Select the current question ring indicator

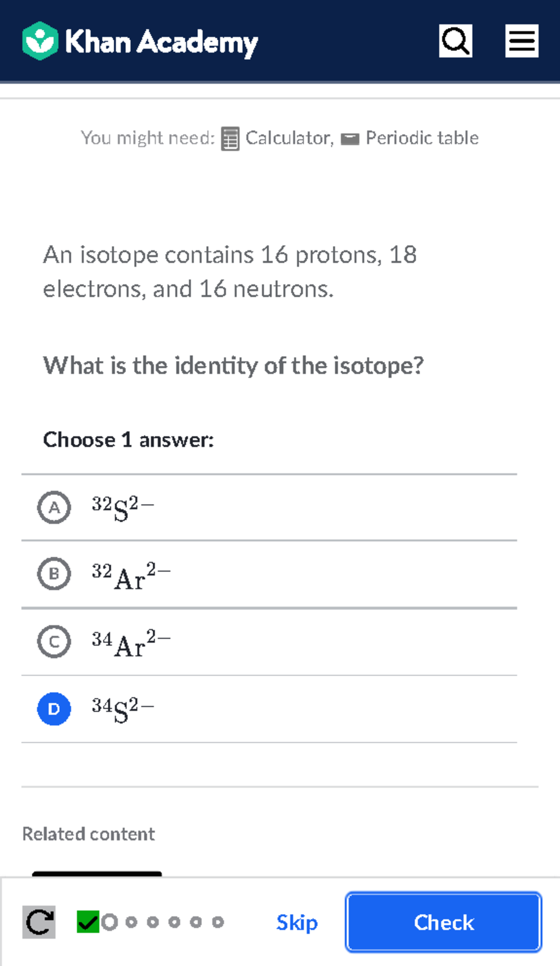pos(110,921)
